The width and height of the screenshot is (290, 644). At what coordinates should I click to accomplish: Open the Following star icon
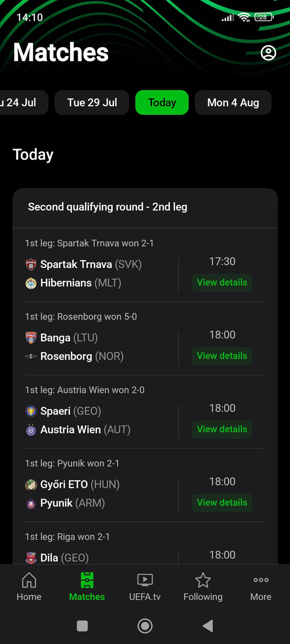(203, 580)
